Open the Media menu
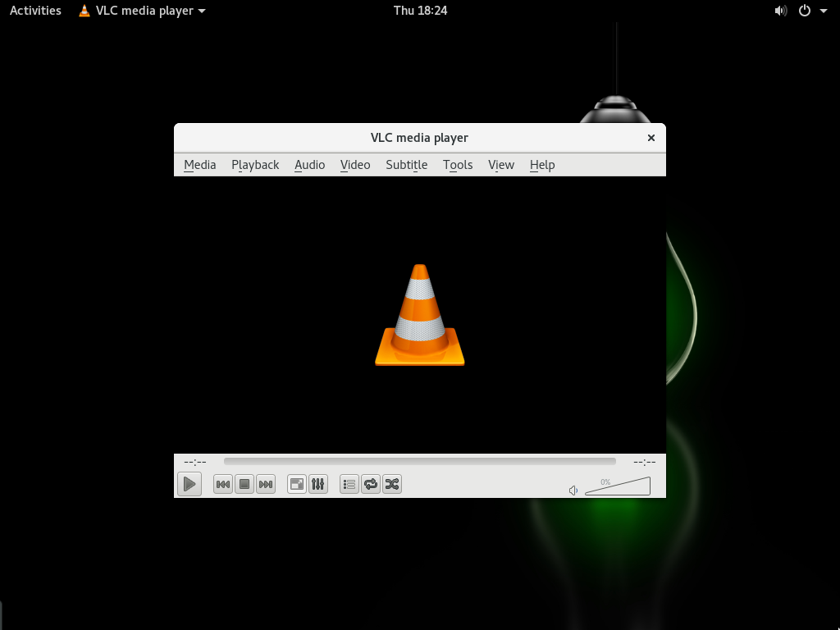The height and width of the screenshot is (630, 840). click(x=199, y=165)
